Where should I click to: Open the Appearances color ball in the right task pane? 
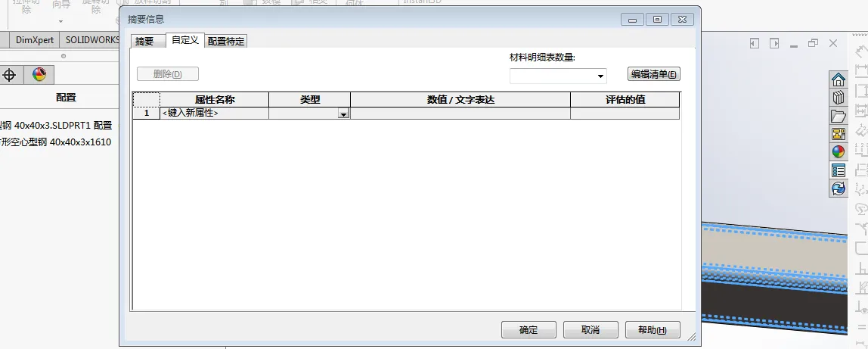pyautogui.click(x=838, y=151)
